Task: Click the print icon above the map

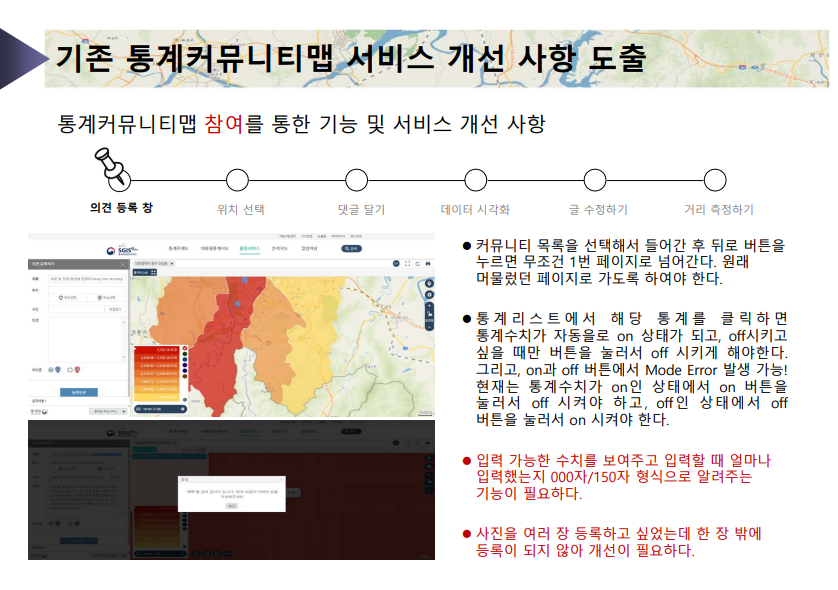Action: click(x=428, y=264)
